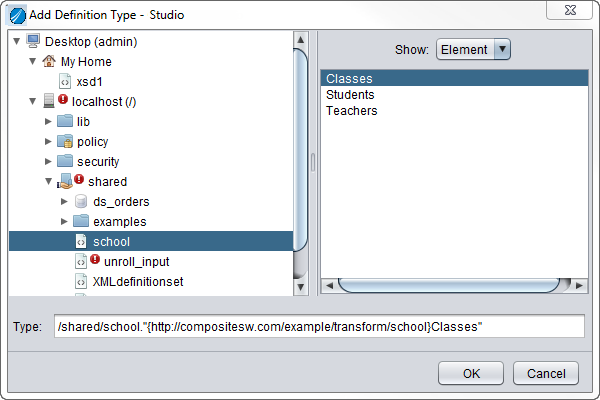Image resolution: width=600 pixels, height=400 pixels.
Task: Click the unroll_input definition icon
Action: (x=82, y=261)
